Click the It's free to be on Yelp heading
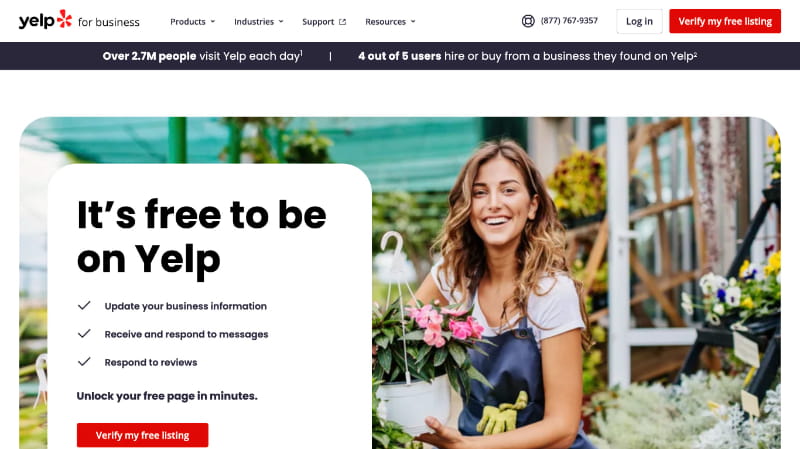 202,237
